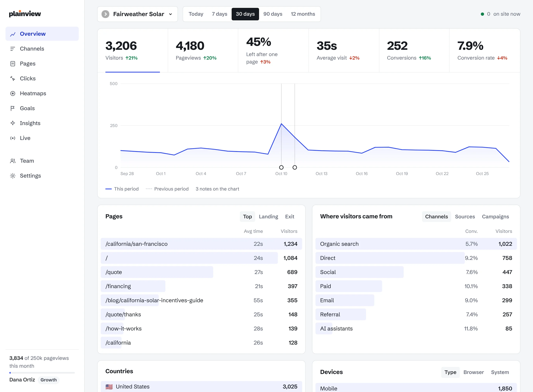Click the Goals flag icon

[13, 108]
